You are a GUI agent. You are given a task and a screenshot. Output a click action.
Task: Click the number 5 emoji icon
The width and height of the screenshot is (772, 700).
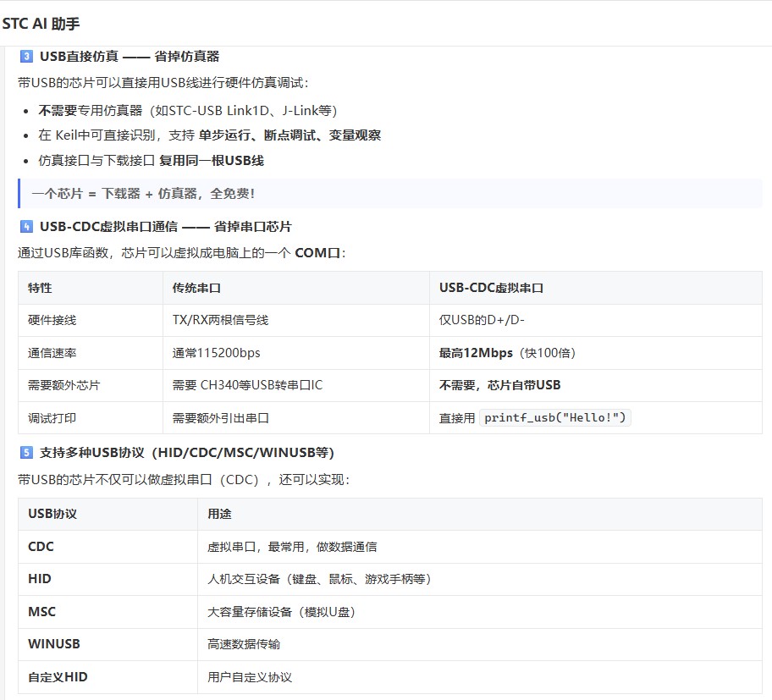[26, 452]
